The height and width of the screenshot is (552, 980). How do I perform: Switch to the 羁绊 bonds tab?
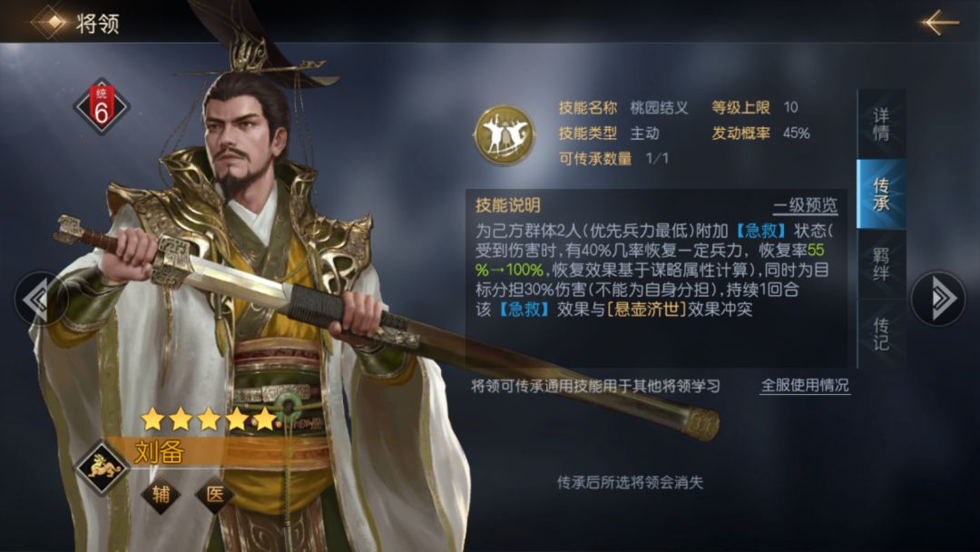point(880,264)
